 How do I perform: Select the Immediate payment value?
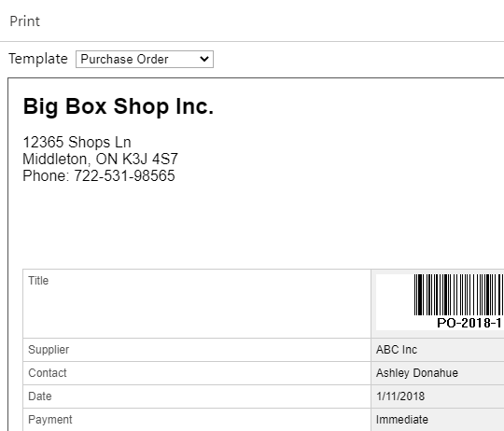click(x=401, y=420)
